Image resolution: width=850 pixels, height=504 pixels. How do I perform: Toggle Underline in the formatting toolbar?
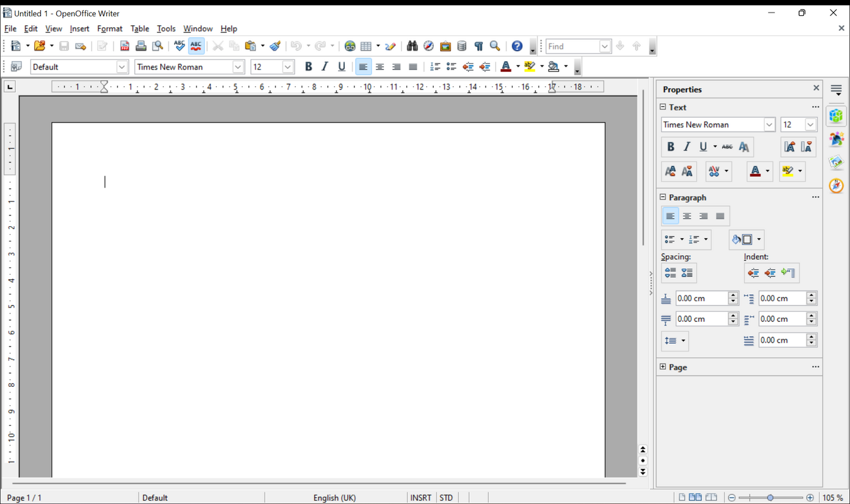coord(342,67)
